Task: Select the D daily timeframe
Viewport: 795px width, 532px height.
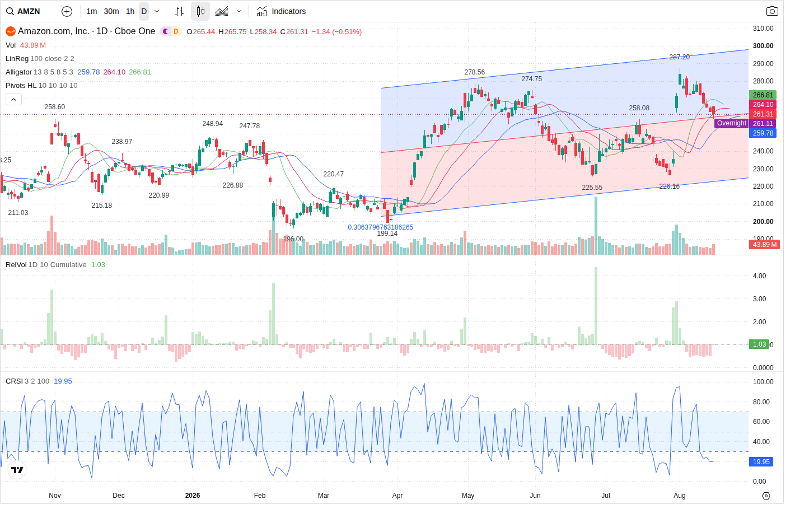Action: [x=144, y=11]
